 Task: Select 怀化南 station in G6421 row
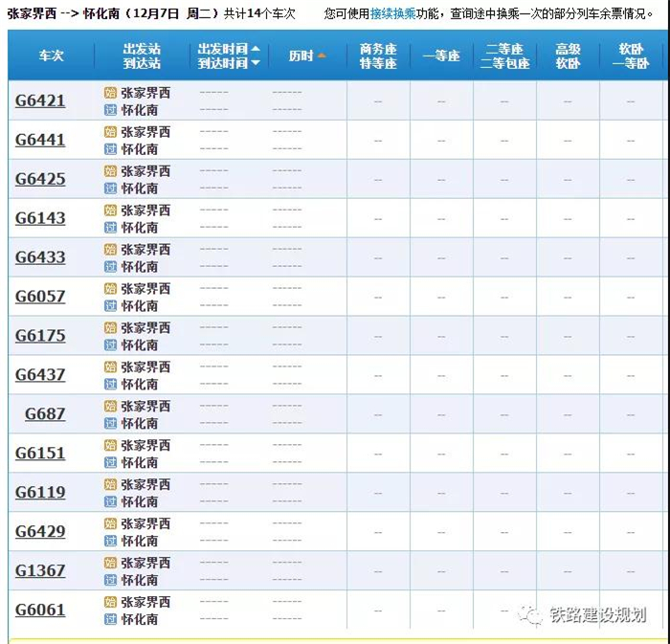point(140,110)
